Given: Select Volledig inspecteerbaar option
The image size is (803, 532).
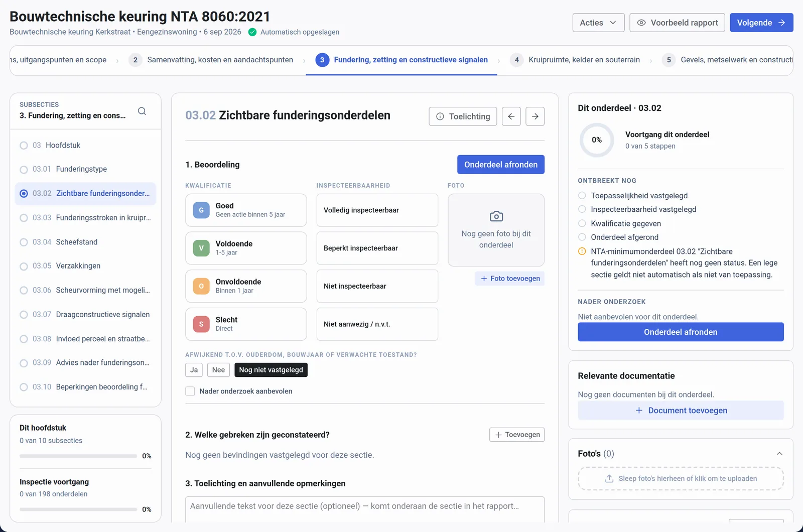Looking at the screenshot, I should (377, 210).
